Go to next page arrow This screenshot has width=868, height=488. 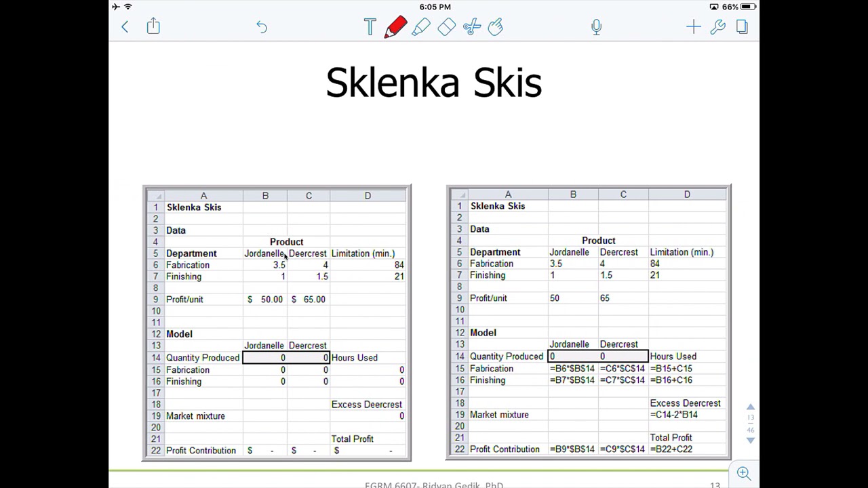pos(751,440)
